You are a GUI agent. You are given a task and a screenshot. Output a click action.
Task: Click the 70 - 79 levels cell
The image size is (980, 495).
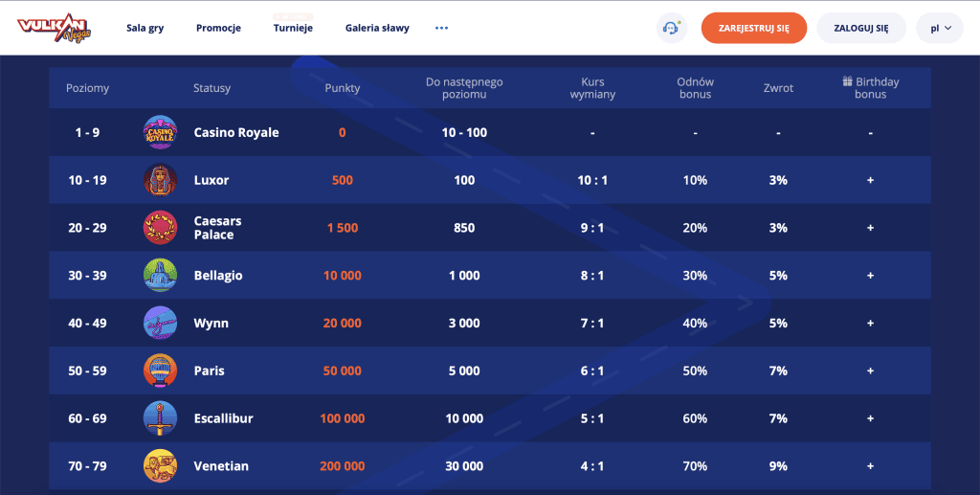[87, 465]
